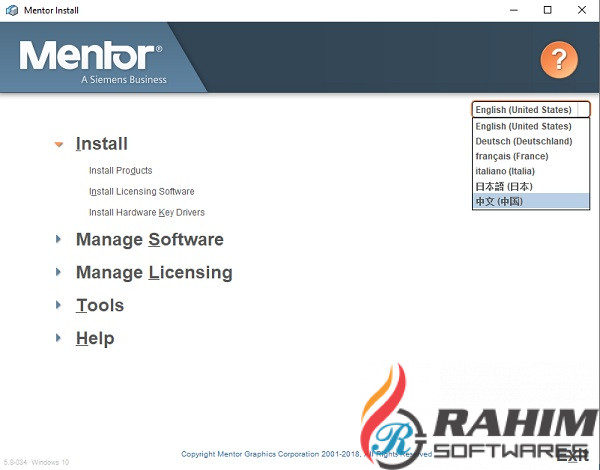Select français (France) language option
Screen dimensions: 600x470
[531, 156]
